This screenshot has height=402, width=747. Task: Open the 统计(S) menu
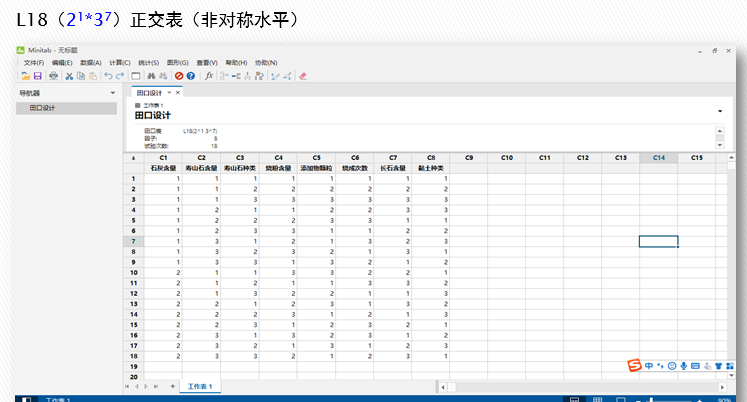[149, 63]
